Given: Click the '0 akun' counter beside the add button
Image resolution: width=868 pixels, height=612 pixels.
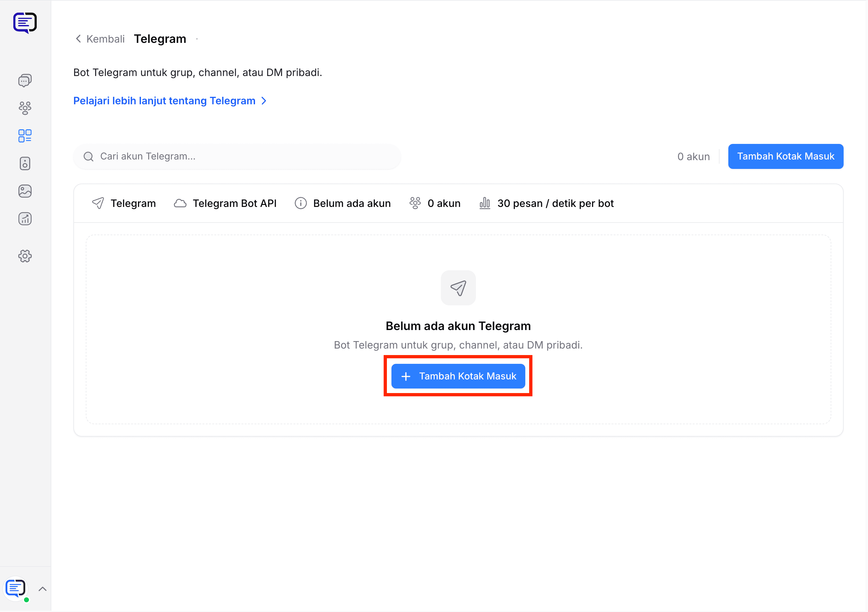Looking at the screenshot, I should tap(694, 157).
